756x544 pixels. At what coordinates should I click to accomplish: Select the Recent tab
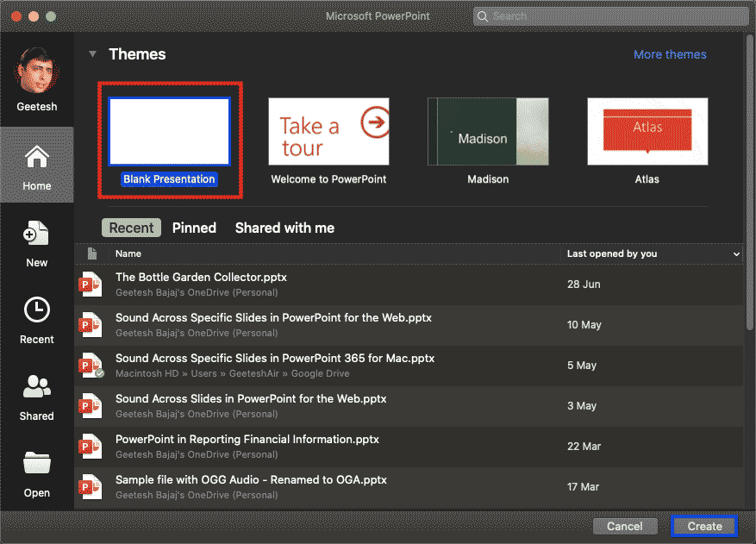tap(132, 228)
